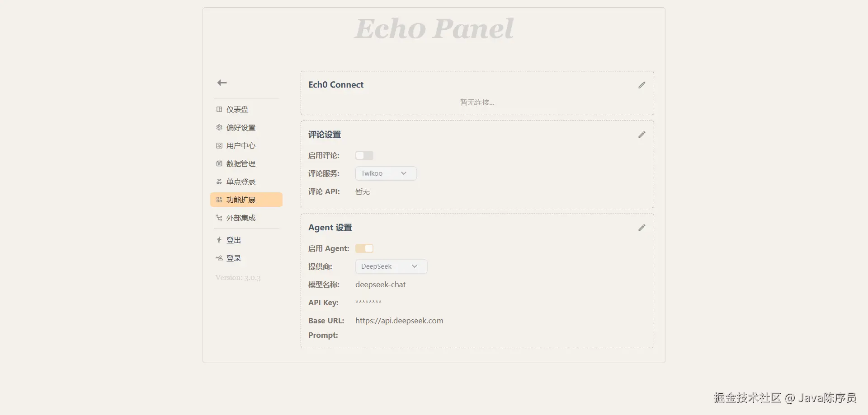
Task: Click the back arrow icon
Action: 222,83
